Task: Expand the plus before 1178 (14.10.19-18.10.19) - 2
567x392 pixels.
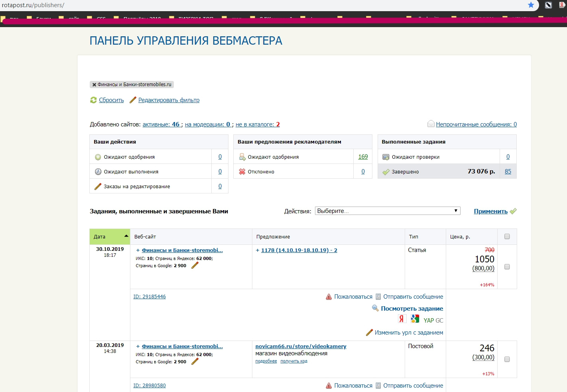Action: click(258, 250)
